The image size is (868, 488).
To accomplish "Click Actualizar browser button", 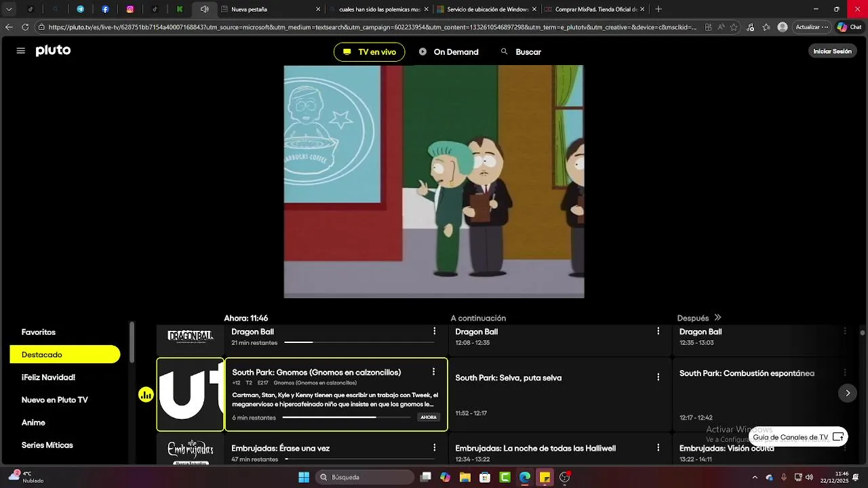I will (x=812, y=27).
